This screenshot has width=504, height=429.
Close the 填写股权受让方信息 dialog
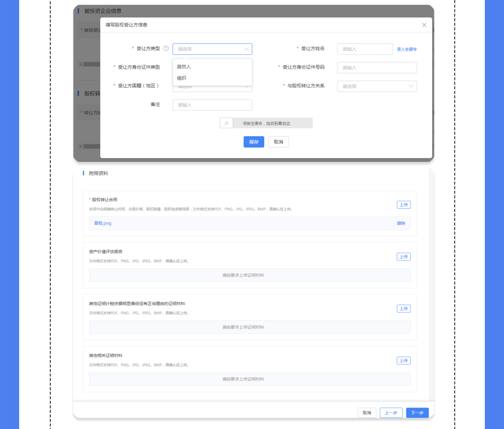(424, 25)
